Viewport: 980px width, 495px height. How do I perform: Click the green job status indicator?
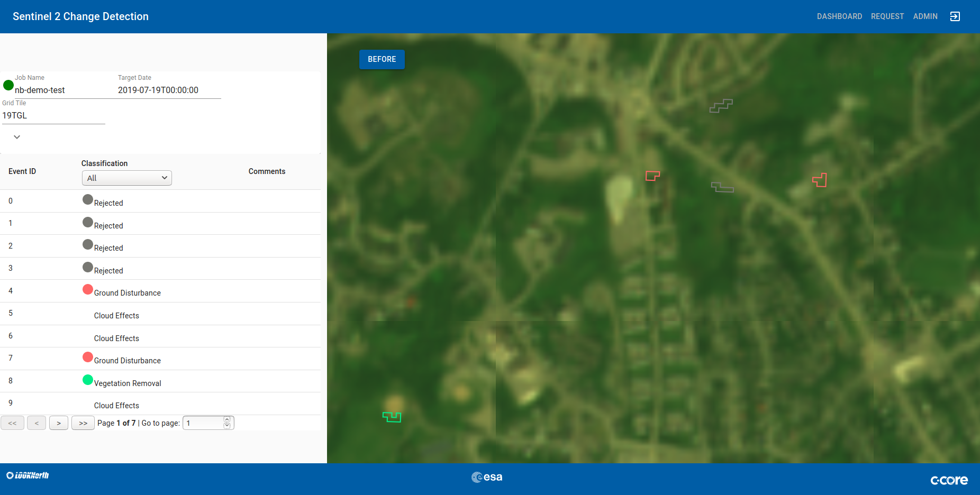(x=8, y=85)
